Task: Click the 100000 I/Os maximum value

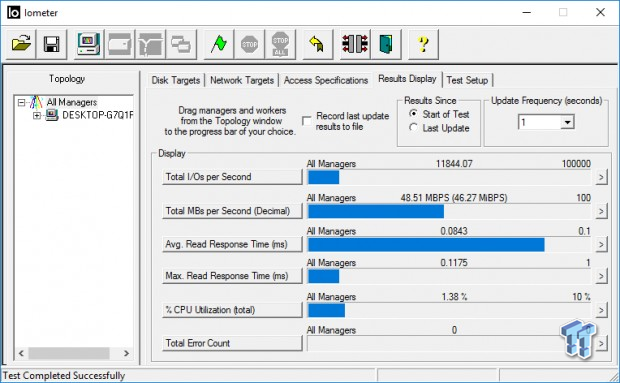Action: coord(576,164)
